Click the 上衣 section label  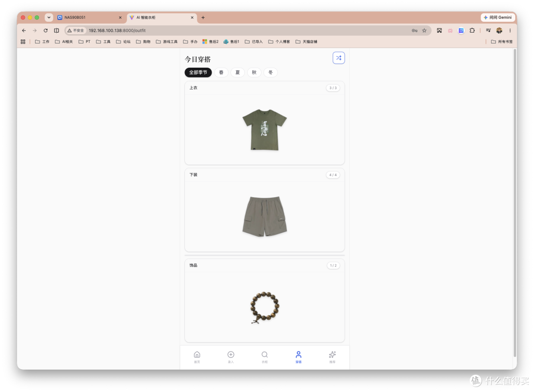[x=193, y=87]
